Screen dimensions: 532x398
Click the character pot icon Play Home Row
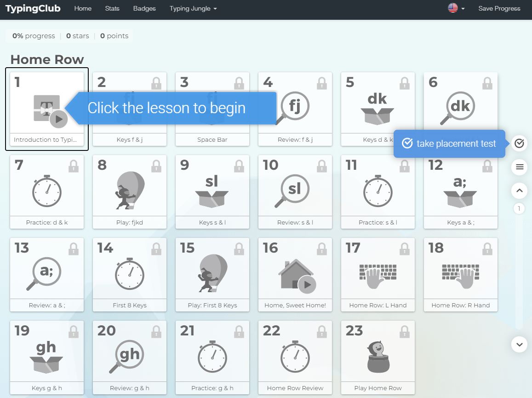coord(378,357)
